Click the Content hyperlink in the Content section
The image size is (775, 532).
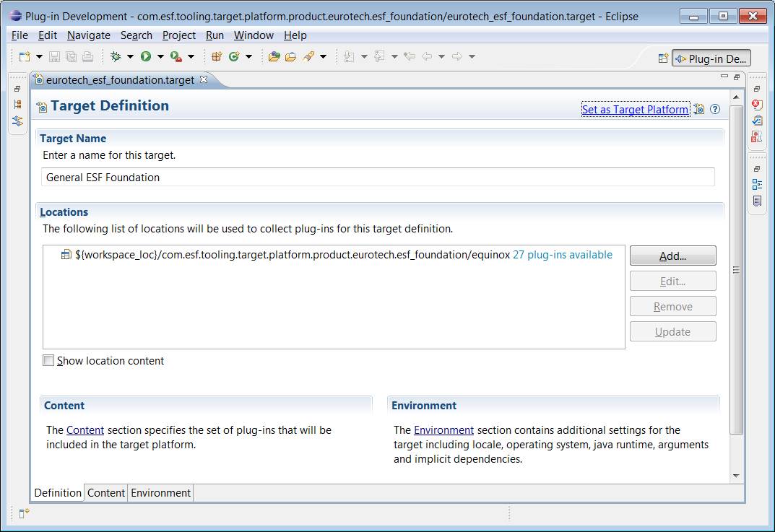pyautogui.click(x=85, y=429)
